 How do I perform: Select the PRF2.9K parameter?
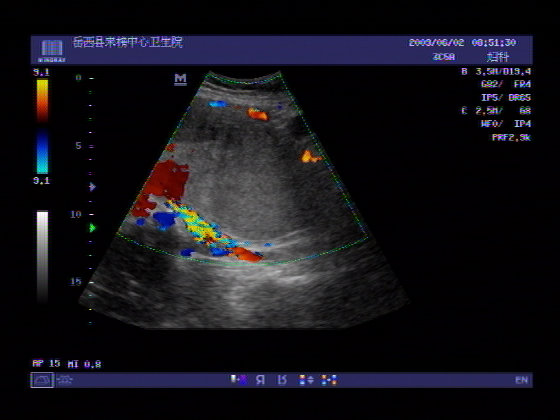point(511,138)
